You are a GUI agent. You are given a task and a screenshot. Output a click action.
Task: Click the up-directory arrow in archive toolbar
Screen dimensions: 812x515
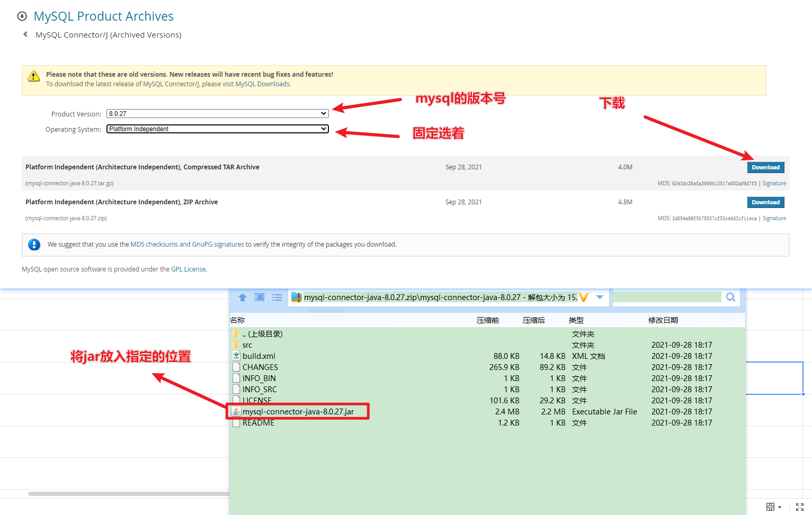click(243, 297)
